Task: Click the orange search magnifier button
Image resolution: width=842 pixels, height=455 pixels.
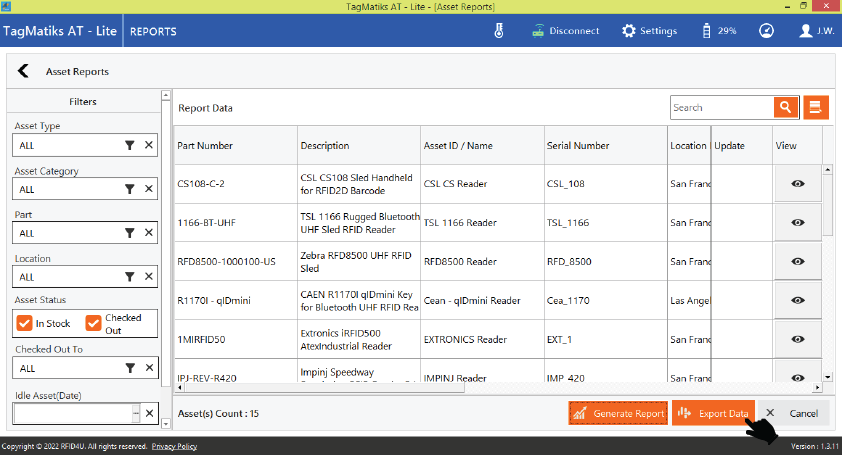Action: pyautogui.click(x=786, y=107)
